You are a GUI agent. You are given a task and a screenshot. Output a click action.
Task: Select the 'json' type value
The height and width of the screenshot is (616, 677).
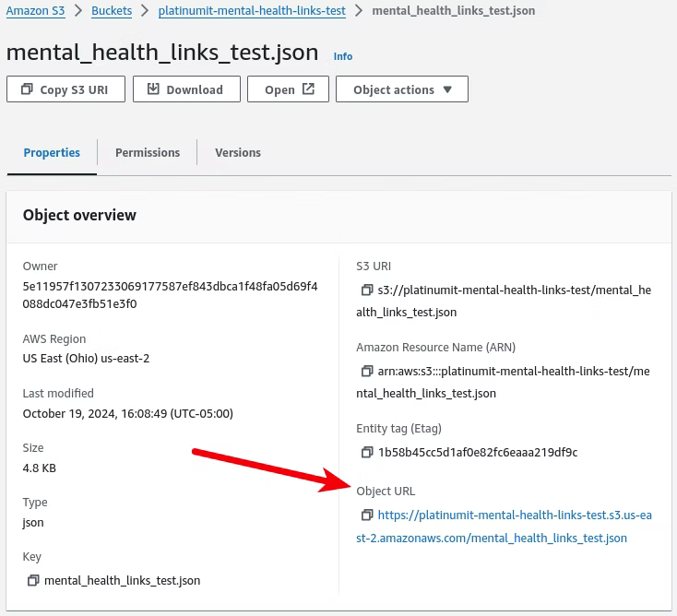coord(33,522)
